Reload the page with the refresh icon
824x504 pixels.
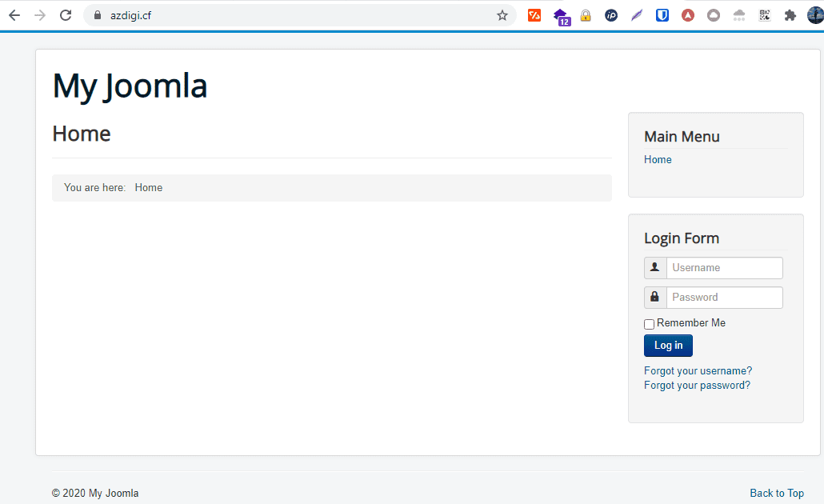[x=66, y=15]
